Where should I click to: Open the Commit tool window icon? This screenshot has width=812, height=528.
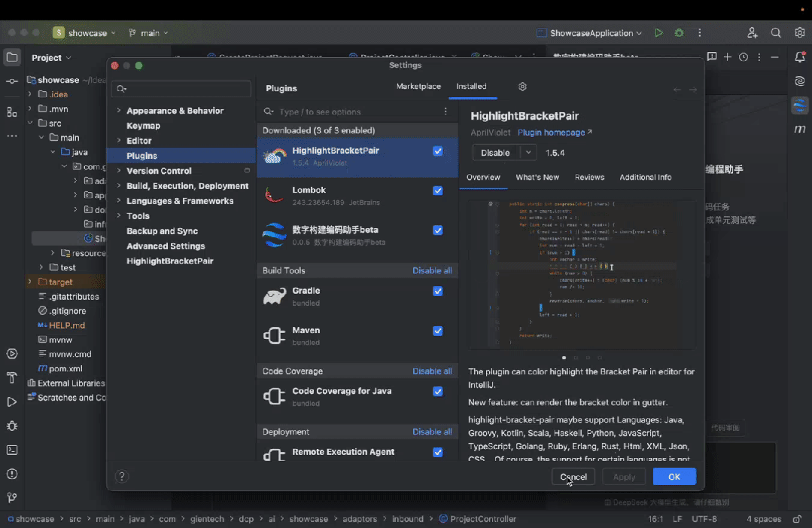click(x=12, y=81)
